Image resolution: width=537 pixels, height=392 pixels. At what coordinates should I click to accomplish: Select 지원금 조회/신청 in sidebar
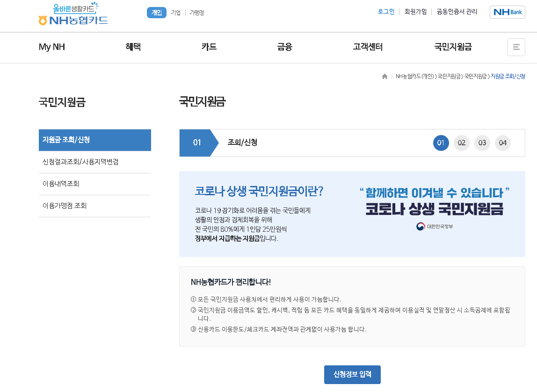[95, 140]
